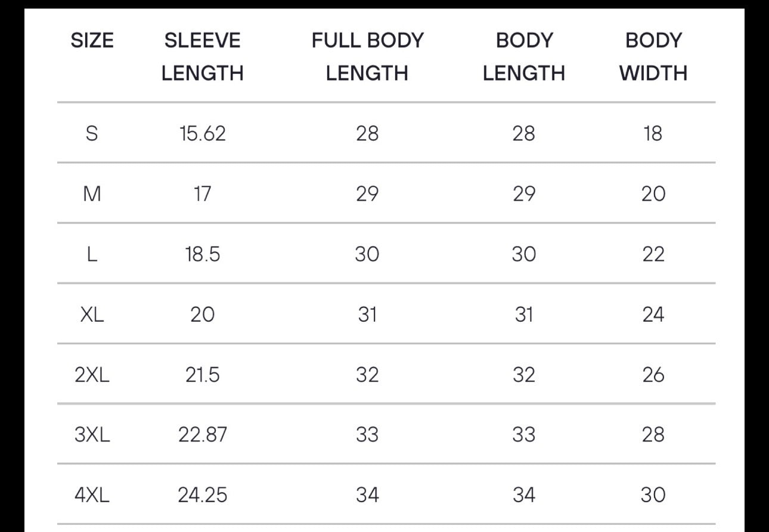Click the 15.62 sleeve length value
The image size is (769, 532).
(203, 133)
